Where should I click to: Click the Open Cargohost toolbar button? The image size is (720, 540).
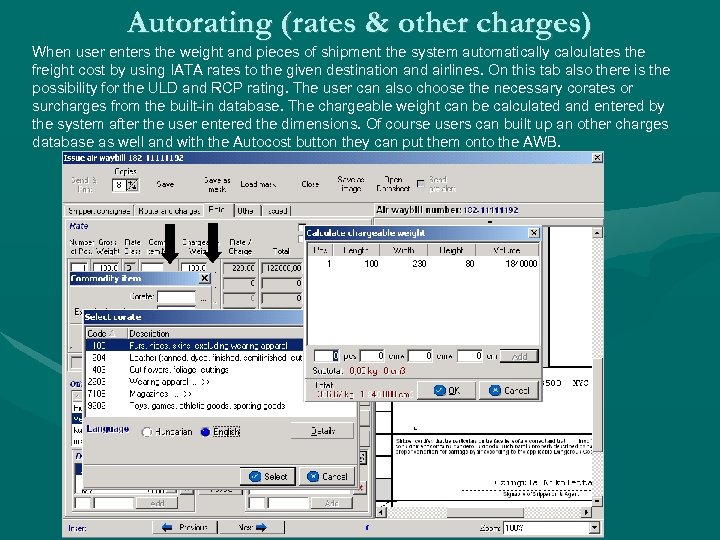point(393,184)
